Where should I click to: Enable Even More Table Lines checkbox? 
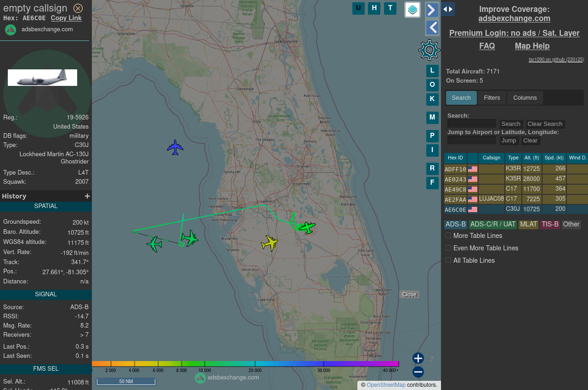[448, 248]
